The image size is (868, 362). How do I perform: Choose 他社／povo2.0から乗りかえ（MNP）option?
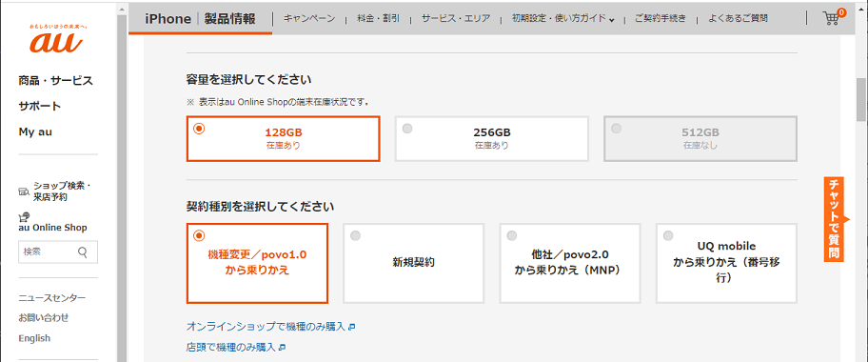(x=569, y=263)
